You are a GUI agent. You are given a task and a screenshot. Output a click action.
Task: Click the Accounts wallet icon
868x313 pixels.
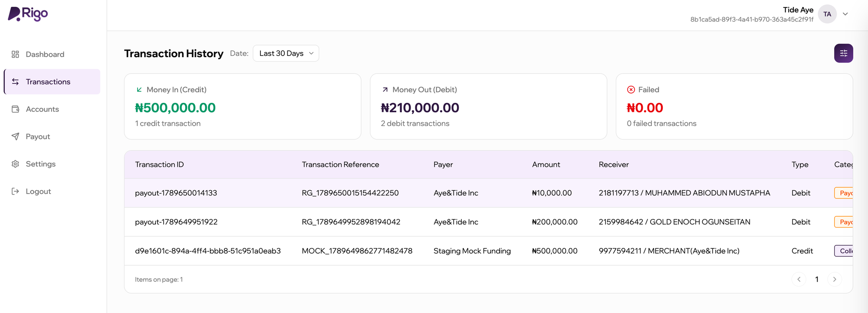pyautogui.click(x=15, y=109)
